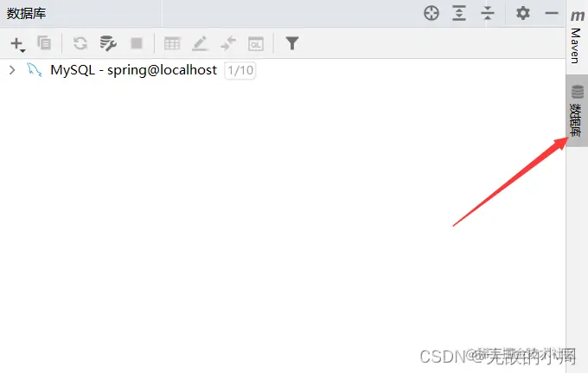Collapse all nodes via the Collapse All icon
Viewport: 588px width, 373px height.
tap(488, 13)
